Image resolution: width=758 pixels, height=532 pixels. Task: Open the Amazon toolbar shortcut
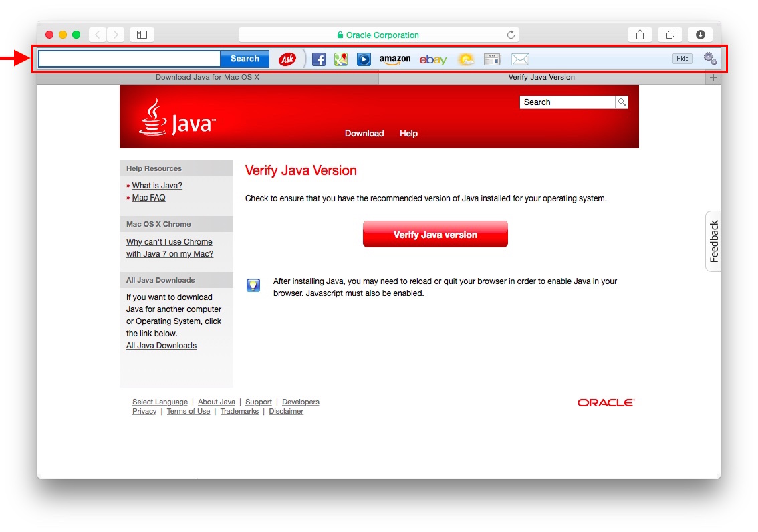coord(395,59)
